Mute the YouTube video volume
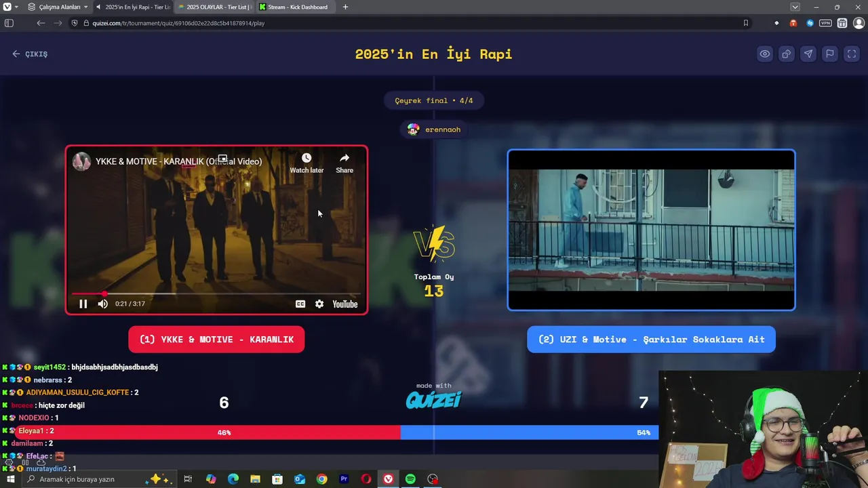 [102, 304]
